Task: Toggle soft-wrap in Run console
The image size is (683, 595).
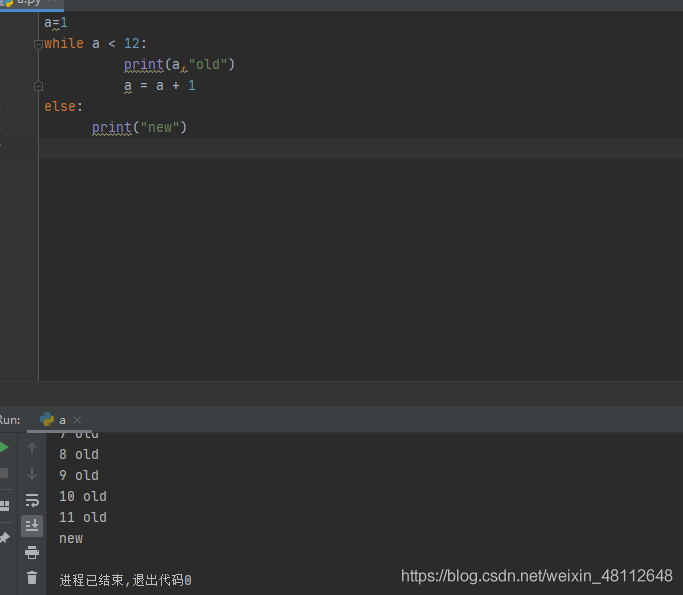Action: pyautogui.click(x=32, y=500)
